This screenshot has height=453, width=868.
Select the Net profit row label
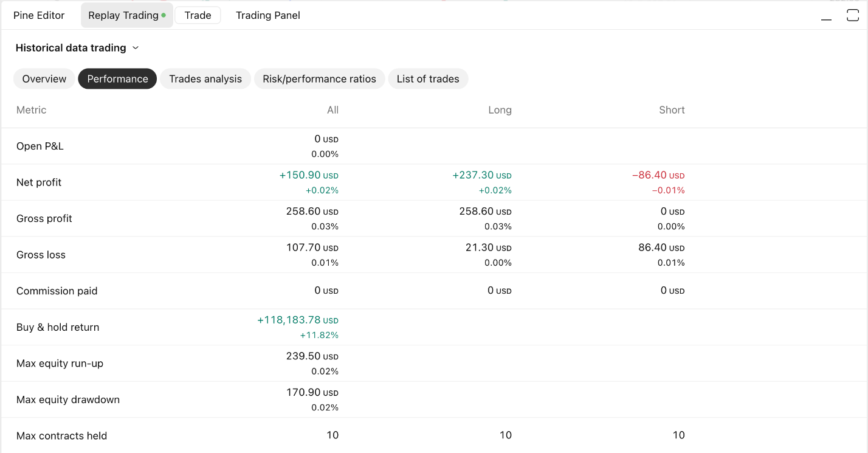click(x=39, y=182)
